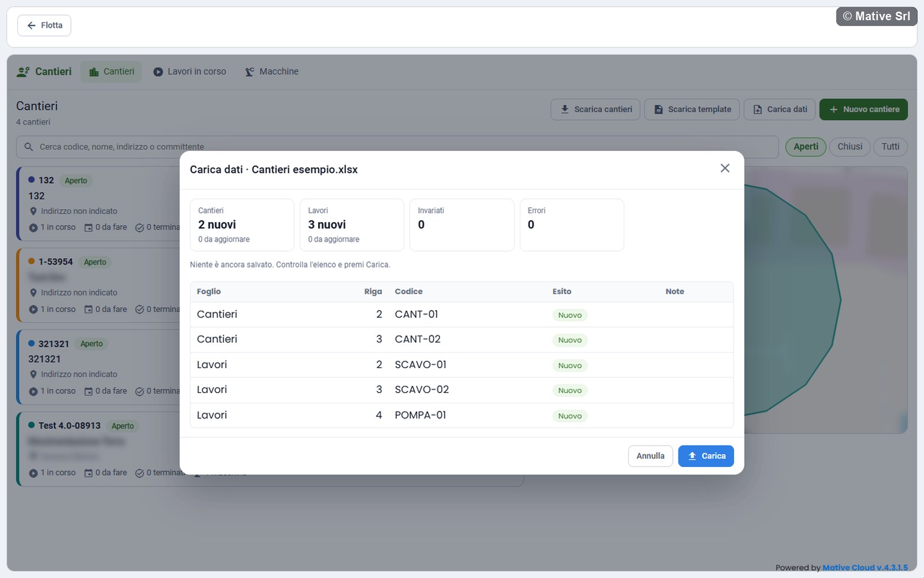This screenshot has height=578, width=924.
Task: Click the excavator icon beside Macchine
Action: (x=249, y=72)
